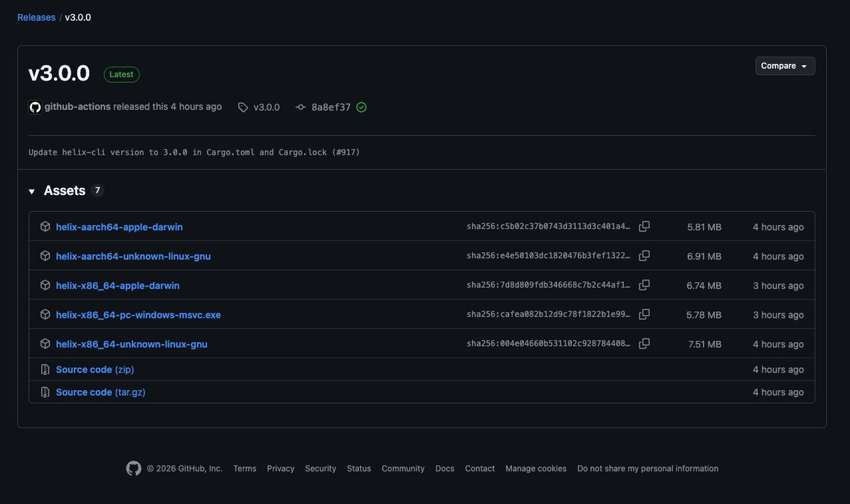Copy SHA256 of helix-x86_64-pc-windows-msvc.exe

[x=644, y=314]
